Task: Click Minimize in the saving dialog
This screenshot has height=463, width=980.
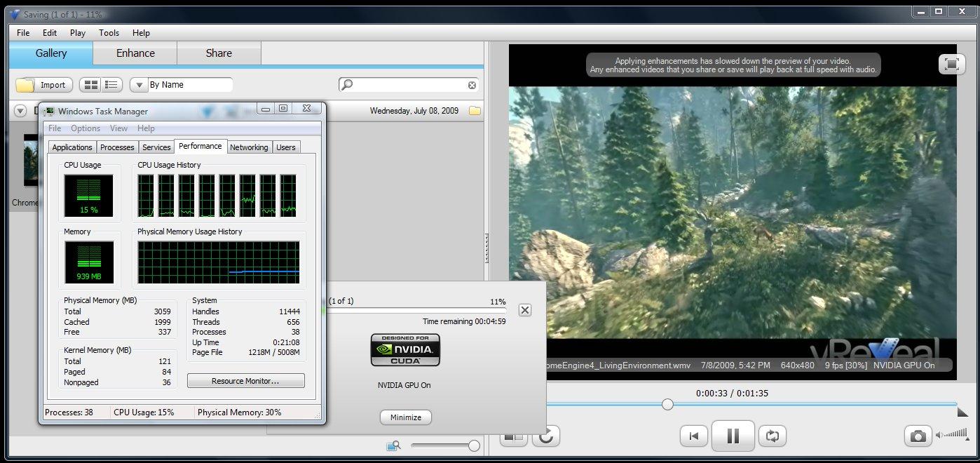Action: pos(406,417)
